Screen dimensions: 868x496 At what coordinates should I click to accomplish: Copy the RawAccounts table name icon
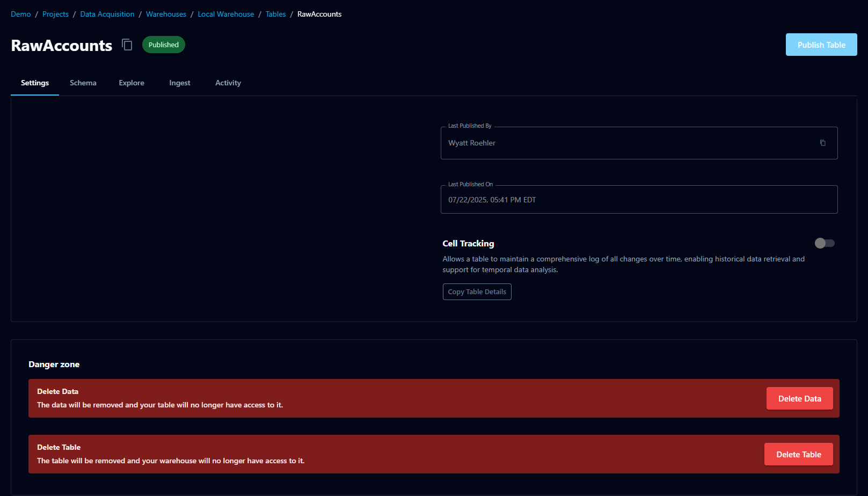click(127, 45)
